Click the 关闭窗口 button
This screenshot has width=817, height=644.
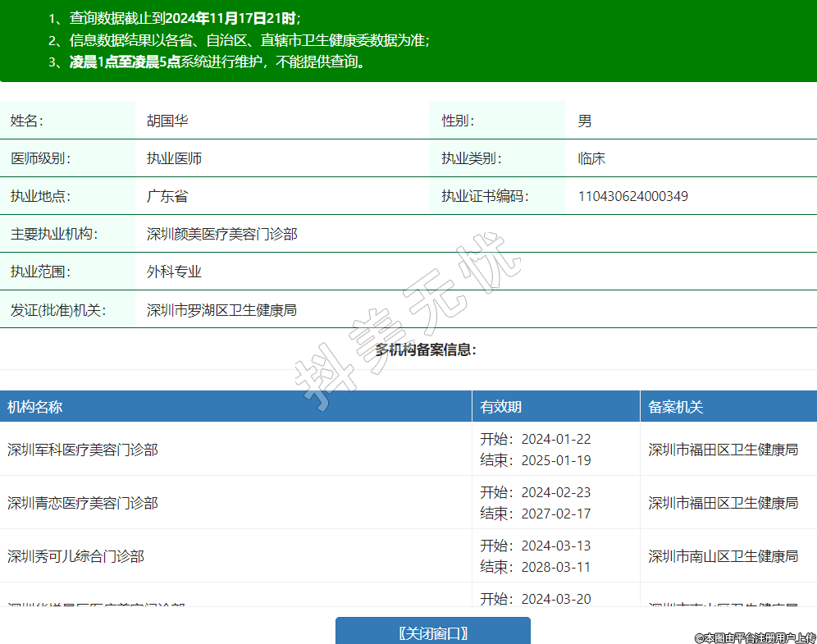[432, 633]
